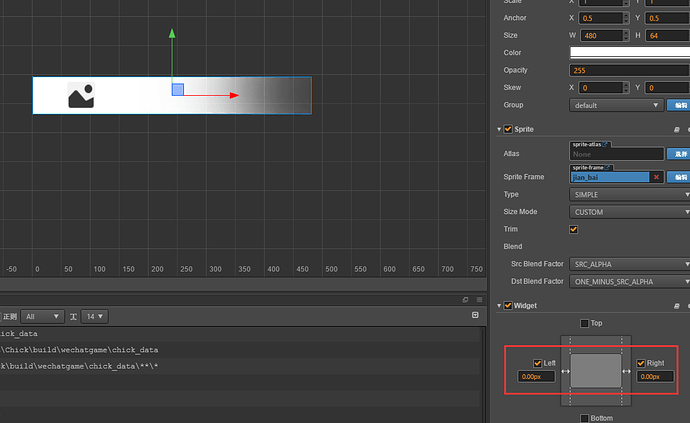This screenshot has width=690, height=423.
Task: Click the Size H input showing 64
Action: click(x=668, y=36)
